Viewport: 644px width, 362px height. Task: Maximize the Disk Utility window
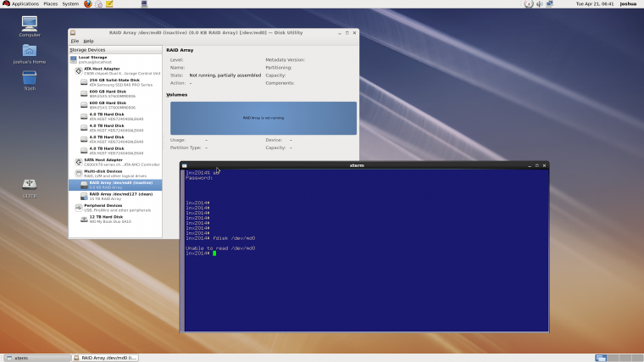347,33
